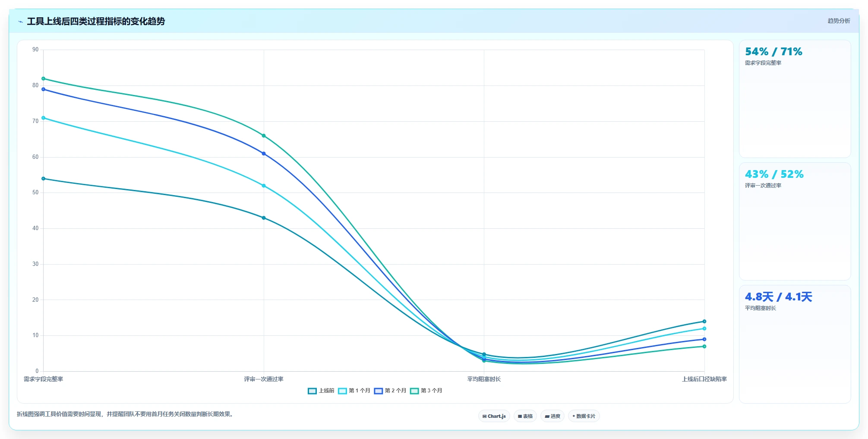This screenshot has width=868, height=439.
Task: Toggle the 上线前 legend series
Action: tap(321, 391)
